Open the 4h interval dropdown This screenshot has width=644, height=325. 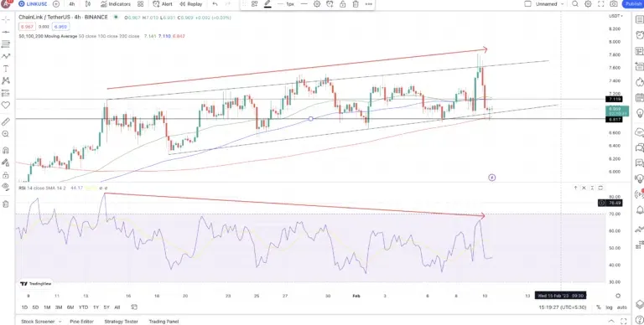[72, 4]
